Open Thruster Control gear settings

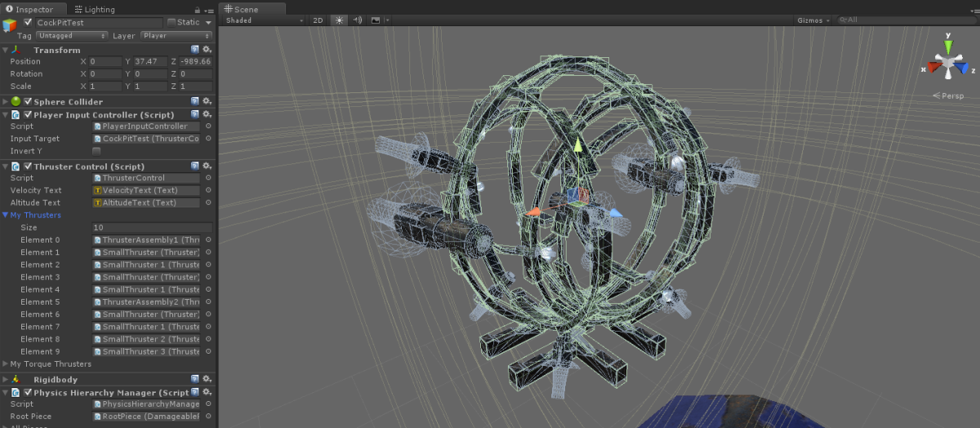[x=207, y=166]
